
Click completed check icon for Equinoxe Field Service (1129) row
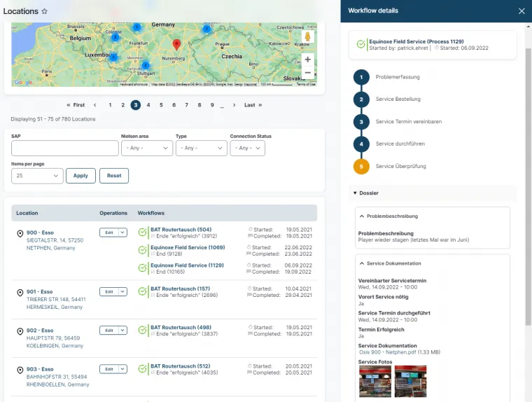tap(143, 268)
